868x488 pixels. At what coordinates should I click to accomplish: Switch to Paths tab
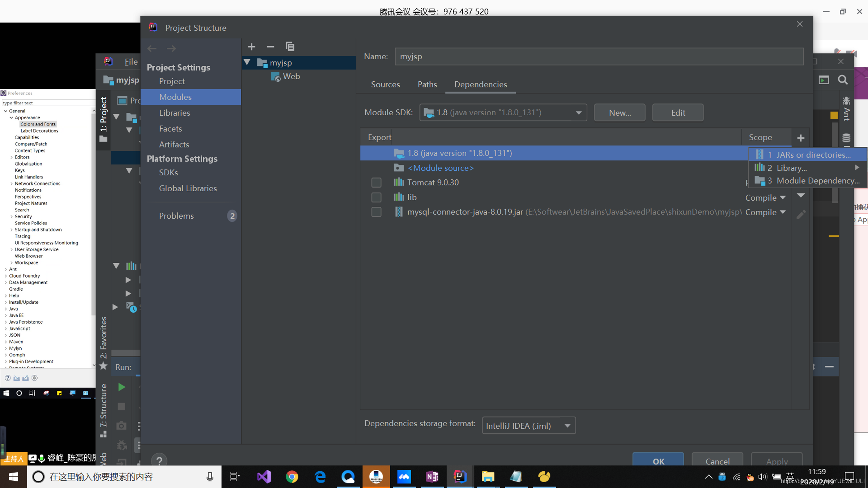pos(427,84)
